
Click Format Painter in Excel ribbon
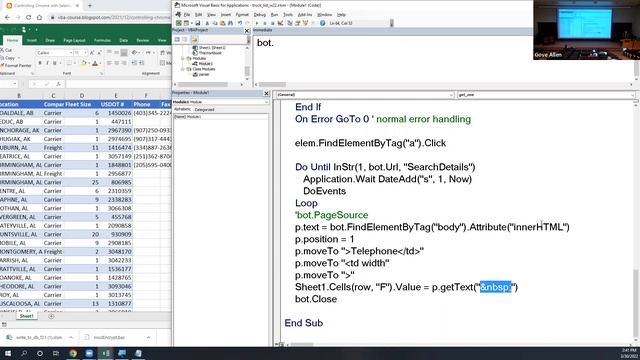pyautogui.click(x=16, y=65)
